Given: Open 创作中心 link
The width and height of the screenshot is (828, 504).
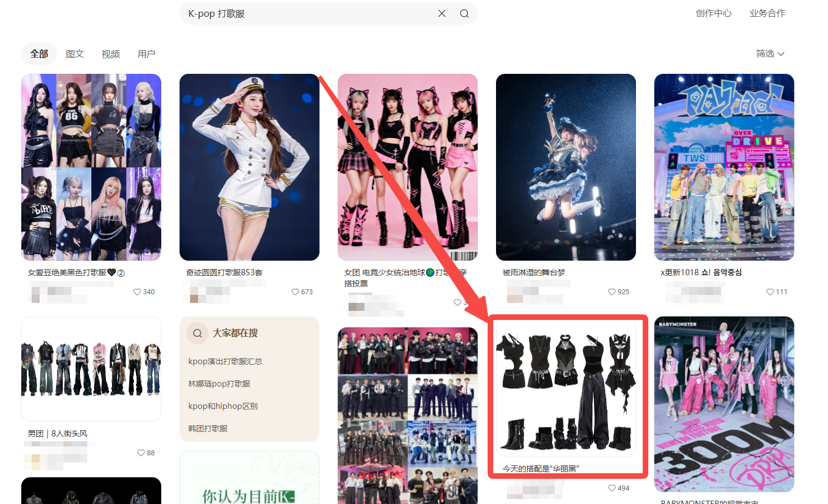Looking at the screenshot, I should tap(713, 13).
